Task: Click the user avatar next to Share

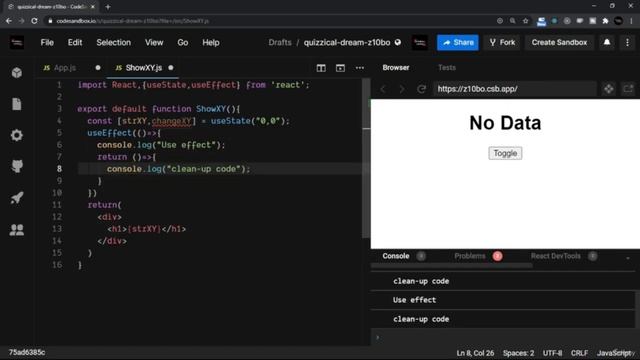Action: (x=420, y=42)
